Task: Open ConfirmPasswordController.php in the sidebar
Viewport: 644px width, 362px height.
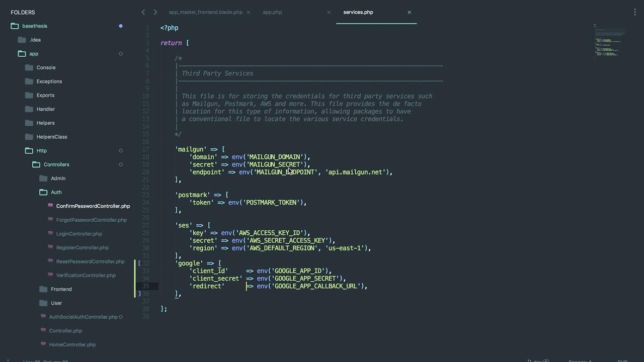Action: pos(93,206)
